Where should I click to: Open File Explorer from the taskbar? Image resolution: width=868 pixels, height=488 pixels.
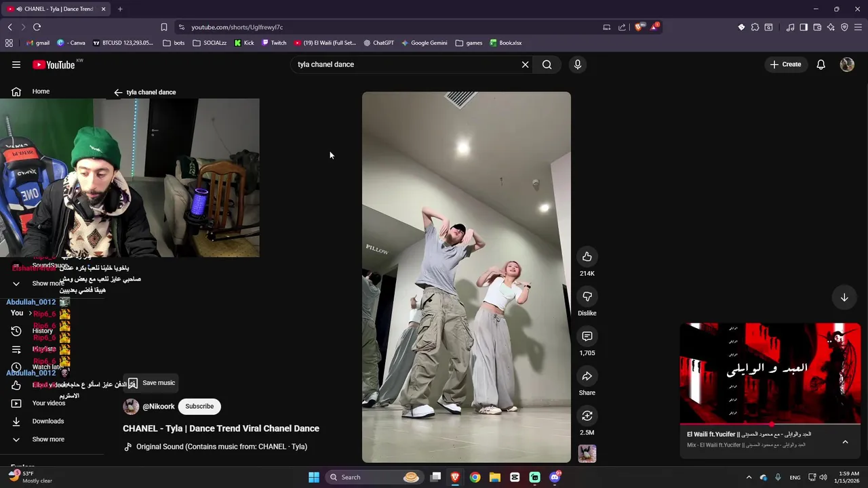coord(495,477)
